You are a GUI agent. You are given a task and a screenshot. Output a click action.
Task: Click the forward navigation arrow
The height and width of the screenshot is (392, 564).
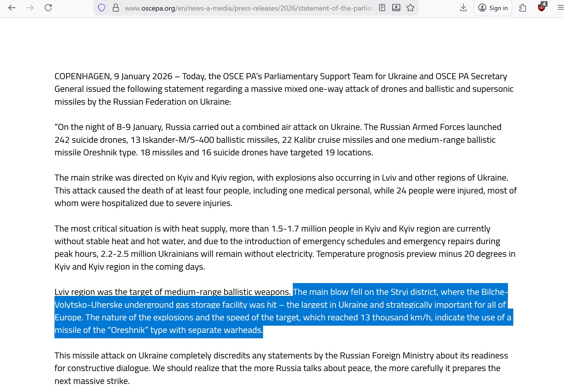(x=30, y=8)
